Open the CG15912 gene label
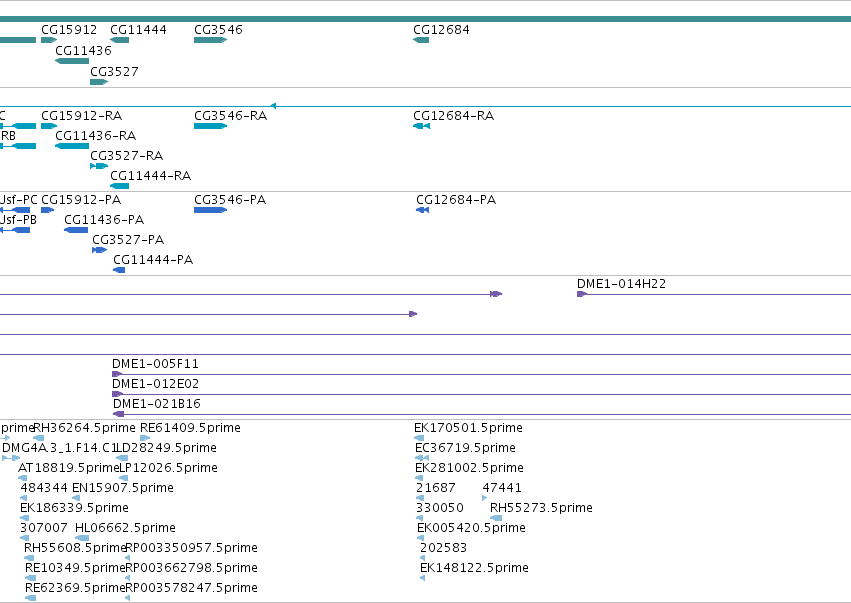 pyautogui.click(x=69, y=30)
